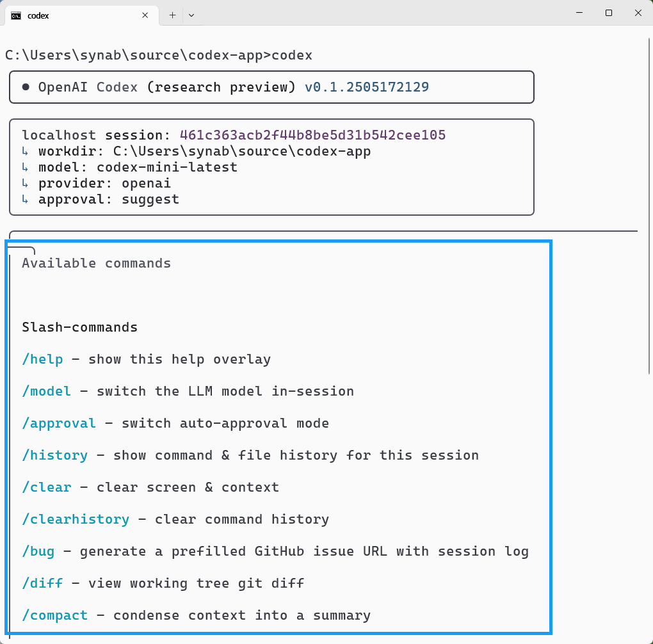Viewport: 653px width, 644px height.
Task: Click 'condense context into a summary' description
Action: tap(242, 615)
